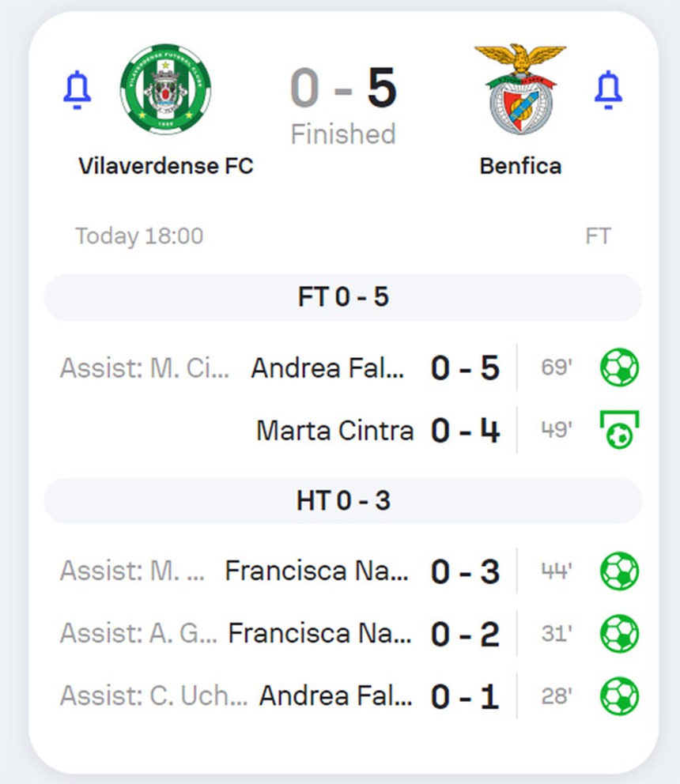The height and width of the screenshot is (784, 680).
Task: Open Francisca Na... scorer of the 0 - 2 goal
Action: coord(319,634)
